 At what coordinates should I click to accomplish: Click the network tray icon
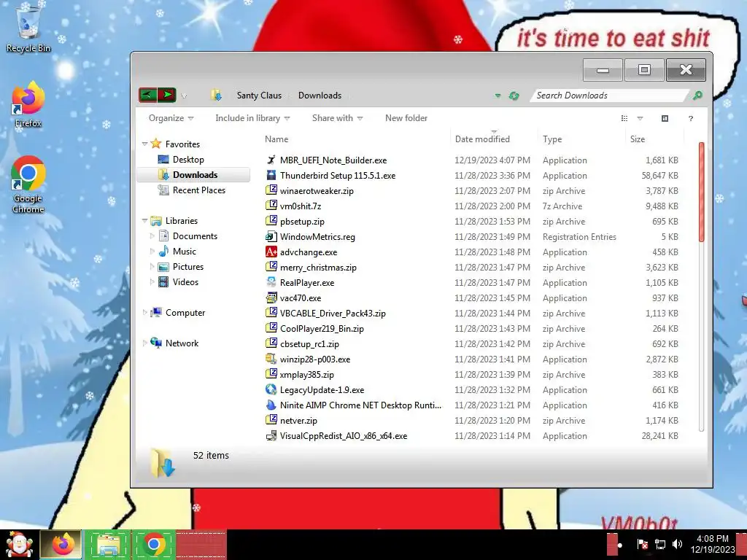coord(660,544)
